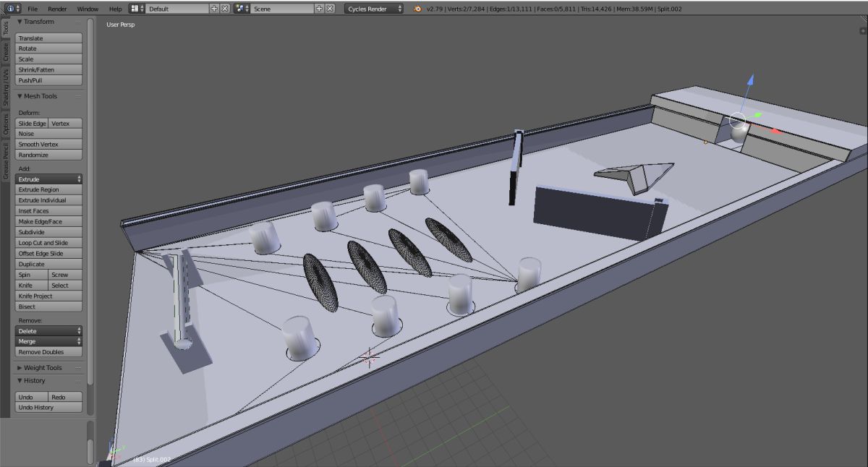The width and height of the screenshot is (868, 467).
Task: Click the Undo button
Action: click(32, 397)
